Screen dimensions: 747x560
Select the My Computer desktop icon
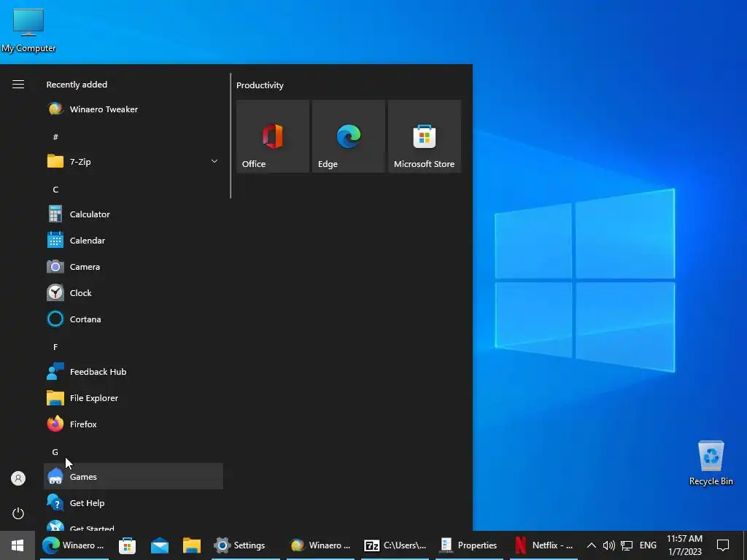click(28, 29)
